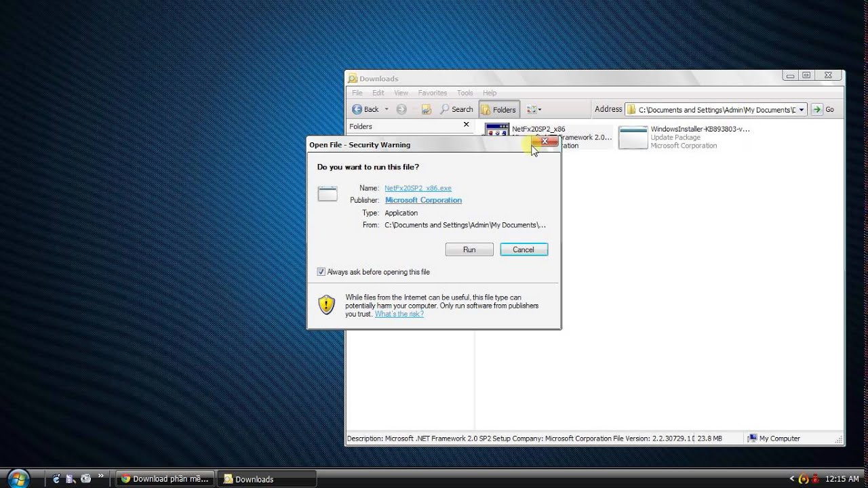The width and height of the screenshot is (868, 488).
Task: Open the Favorites menu in the Downloads window
Action: 433,93
